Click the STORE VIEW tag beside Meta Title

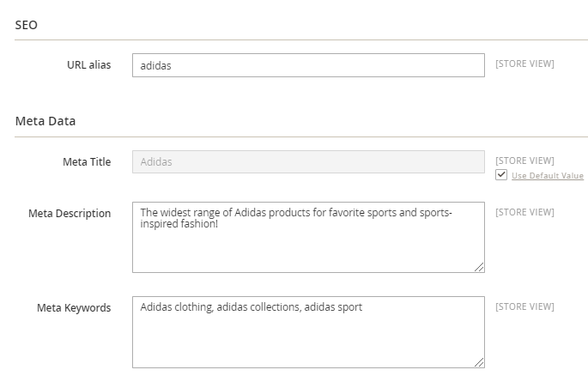coord(524,161)
